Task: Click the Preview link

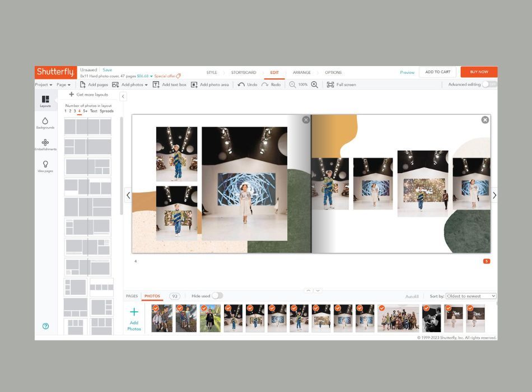Action: pyautogui.click(x=407, y=72)
